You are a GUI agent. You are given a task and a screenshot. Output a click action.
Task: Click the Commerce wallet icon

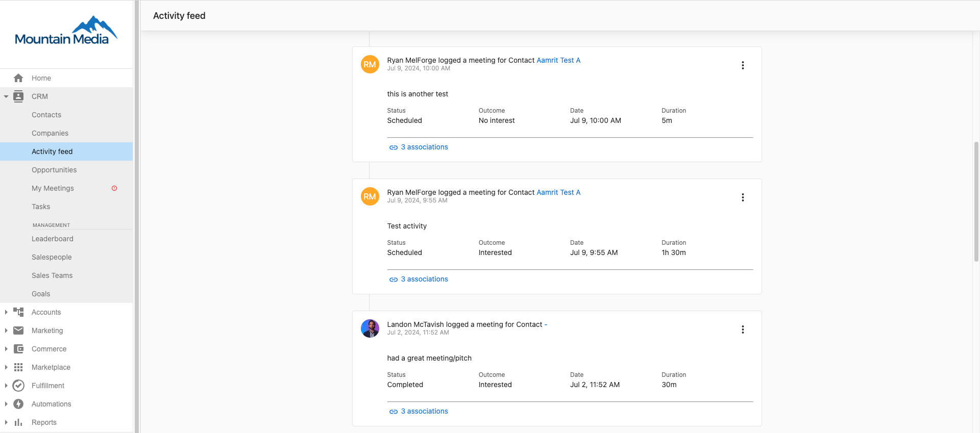(18, 349)
